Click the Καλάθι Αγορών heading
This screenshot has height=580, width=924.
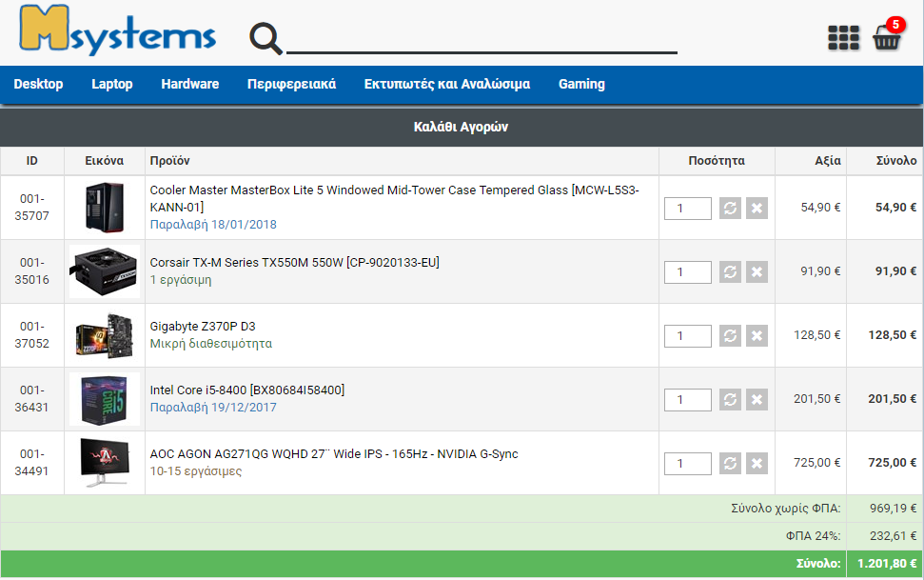click(x=461, y=127)
